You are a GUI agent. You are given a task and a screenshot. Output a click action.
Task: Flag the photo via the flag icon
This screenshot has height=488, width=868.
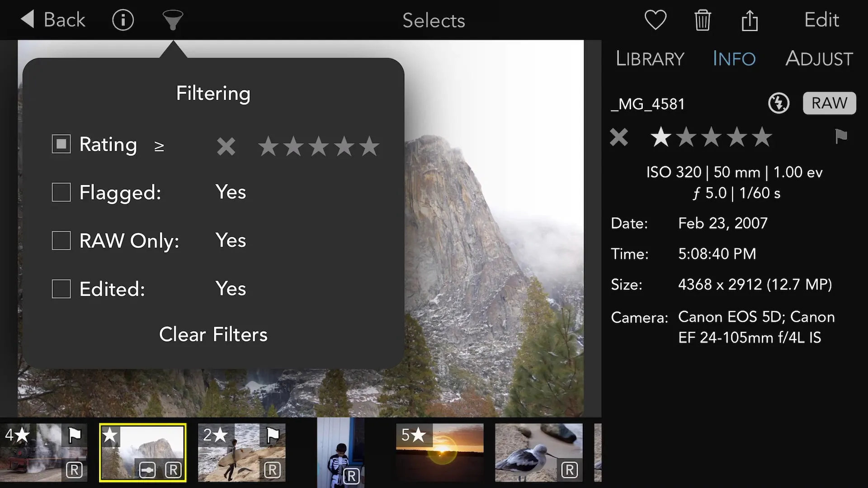[841, 137]
